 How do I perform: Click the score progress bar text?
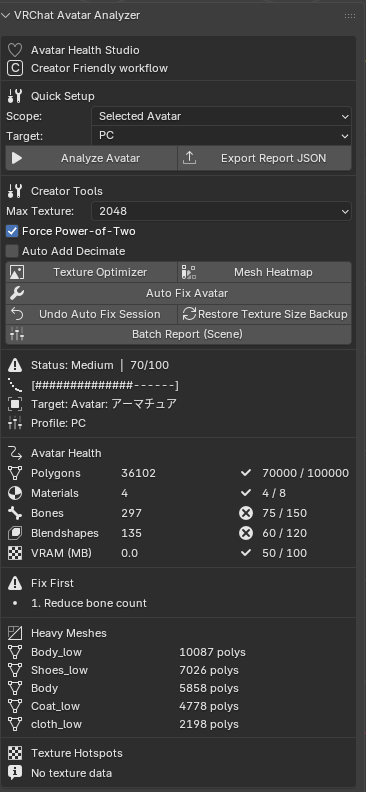pyautogui.click(x=105, y=386)
